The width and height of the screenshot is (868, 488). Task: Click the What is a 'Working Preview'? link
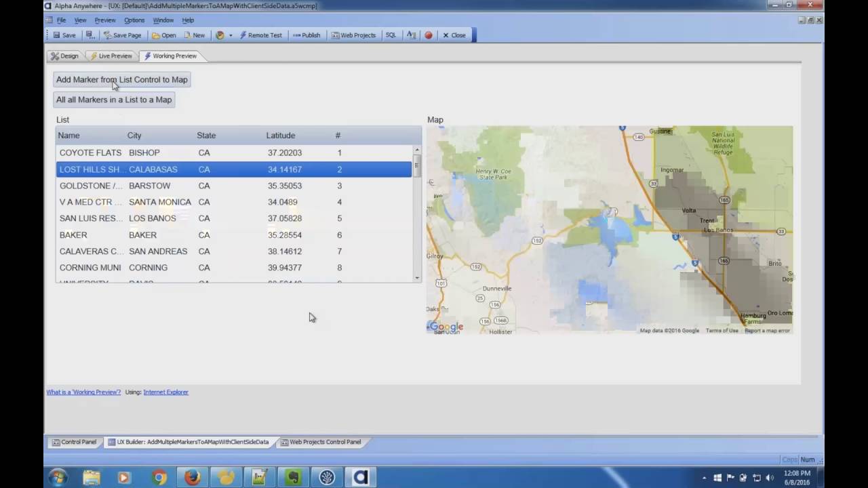pos(83,392)
